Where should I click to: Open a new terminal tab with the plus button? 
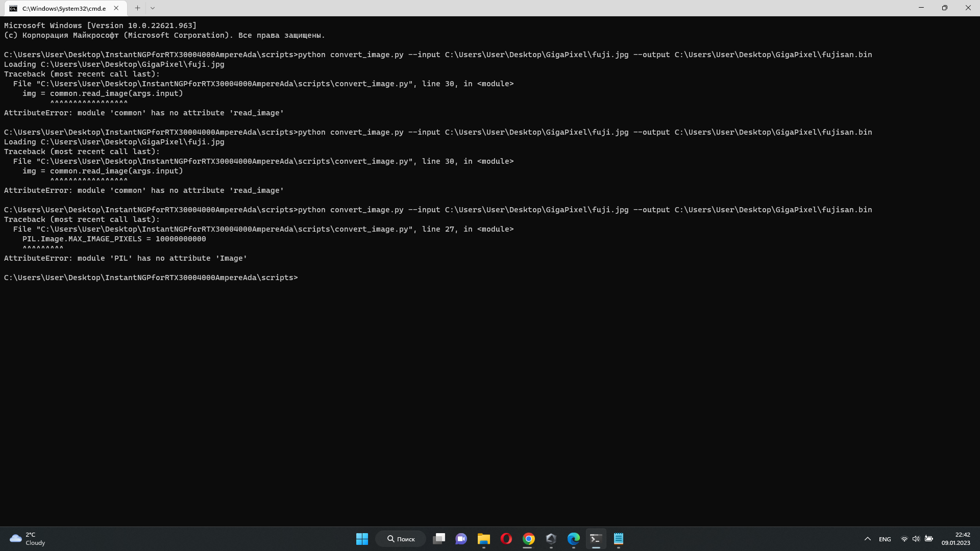click(137, 8)
